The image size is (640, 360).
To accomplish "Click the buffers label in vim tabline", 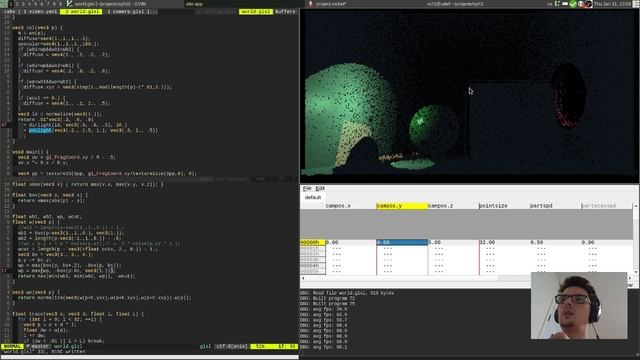I will tap(285, 11).
